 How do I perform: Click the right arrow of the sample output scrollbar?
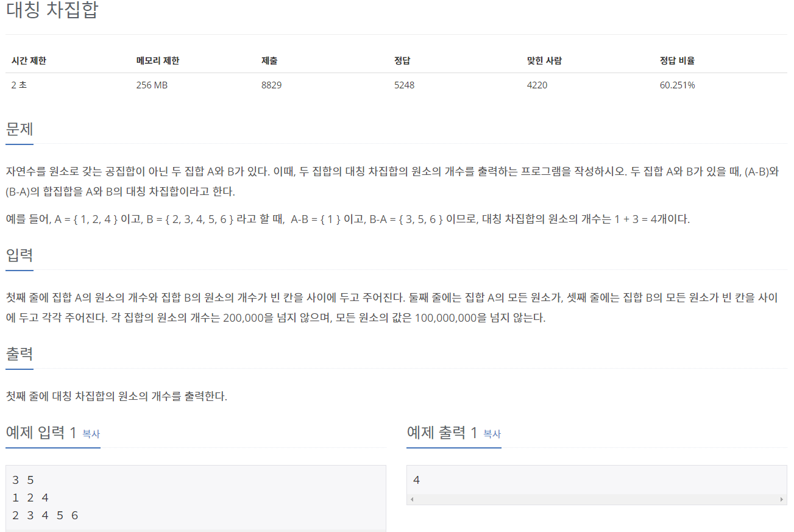click(x=781, y=499)
